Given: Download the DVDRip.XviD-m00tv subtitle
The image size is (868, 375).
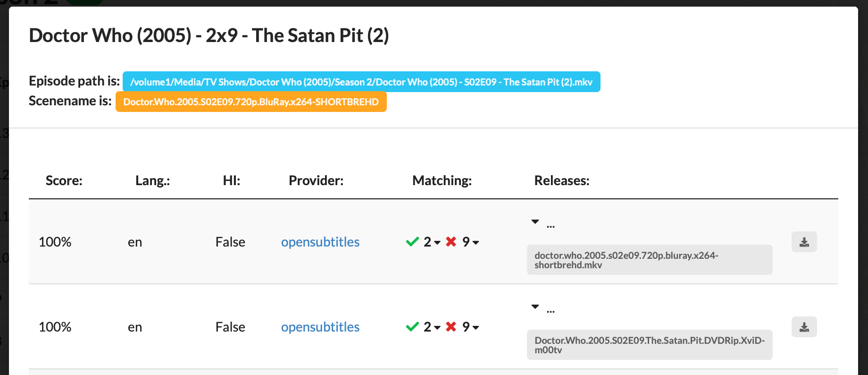Looking at the screenshot, I should [804, 327].
